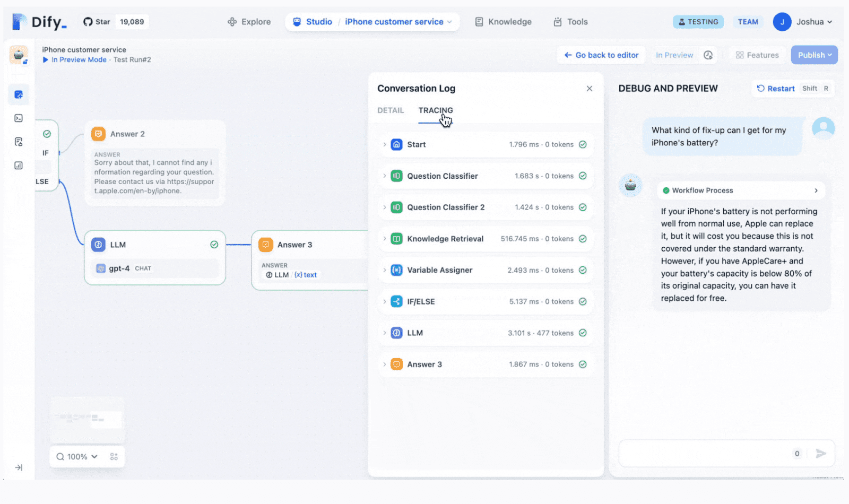Viewport: 849px width, 504px height.
Task: Open the Tools page
Action: pos(570,22)
